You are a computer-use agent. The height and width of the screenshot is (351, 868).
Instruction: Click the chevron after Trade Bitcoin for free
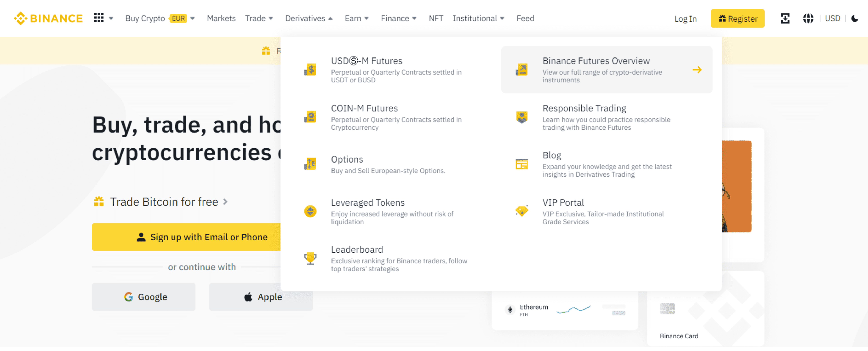pos(225,202)
